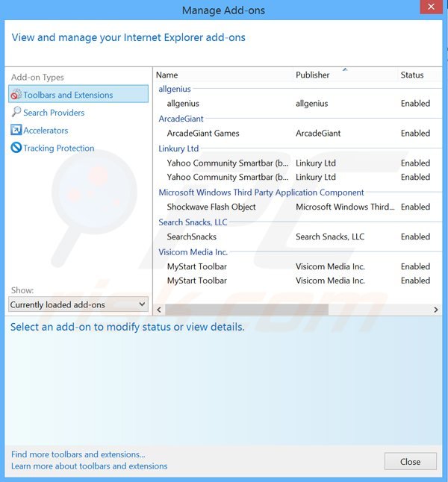Click the Toolbars and Extensions icon
This screenshot has height=482, width=448.
point(16,95)
